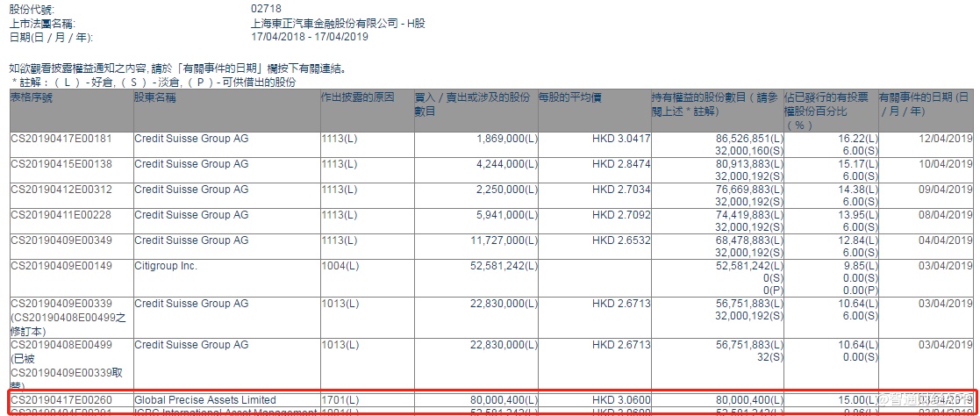Image resolution: width=980 pixels, height=416 pixels.
Task: Select form serial CS20190409E00149
Action: (61, 267)
